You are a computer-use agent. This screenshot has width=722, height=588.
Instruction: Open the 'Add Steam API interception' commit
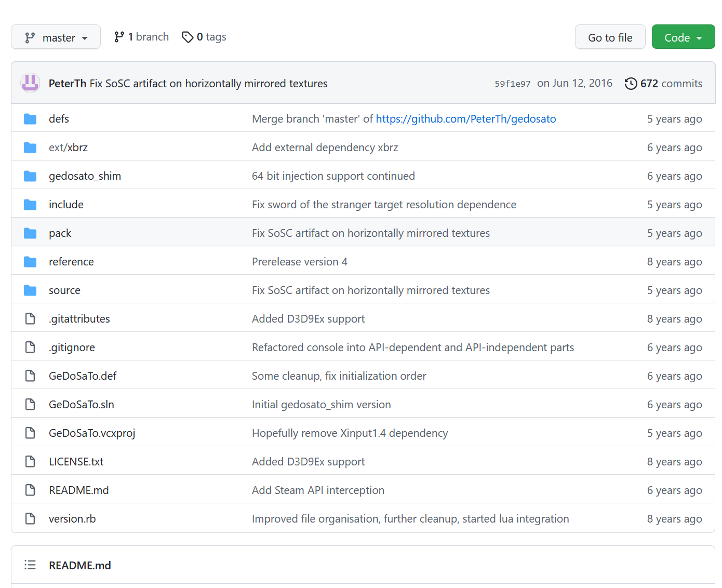click(318, 490)
